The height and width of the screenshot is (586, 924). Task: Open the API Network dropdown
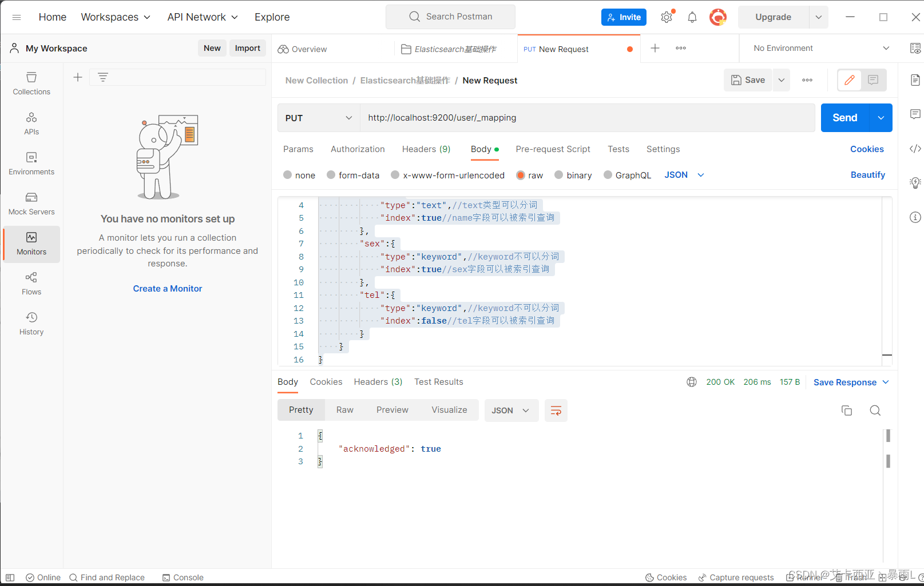203,17
